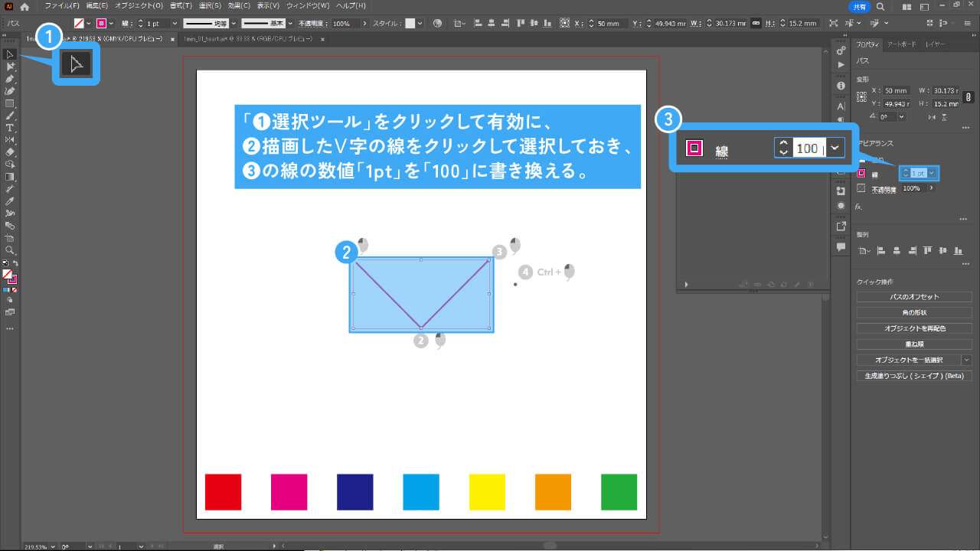
Task: Expand the opacity options arrow in Properties
Action: [931, 188]
